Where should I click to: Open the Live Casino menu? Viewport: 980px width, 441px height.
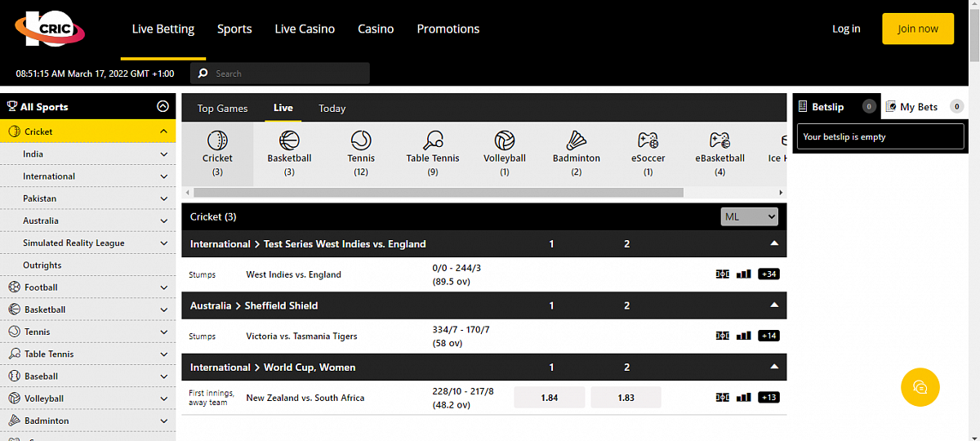click(x=305, y=29)
